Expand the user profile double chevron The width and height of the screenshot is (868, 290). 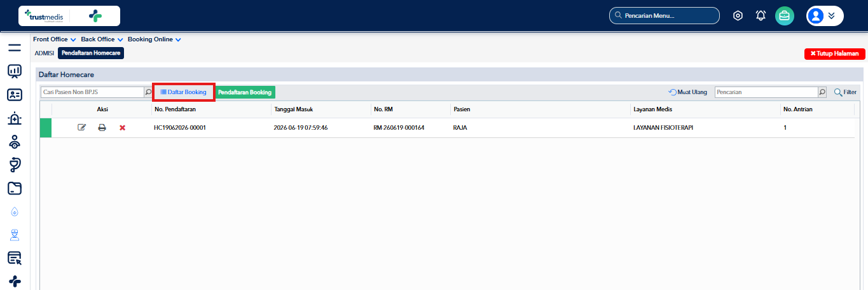pyautogui.click(x=832, y=16)
